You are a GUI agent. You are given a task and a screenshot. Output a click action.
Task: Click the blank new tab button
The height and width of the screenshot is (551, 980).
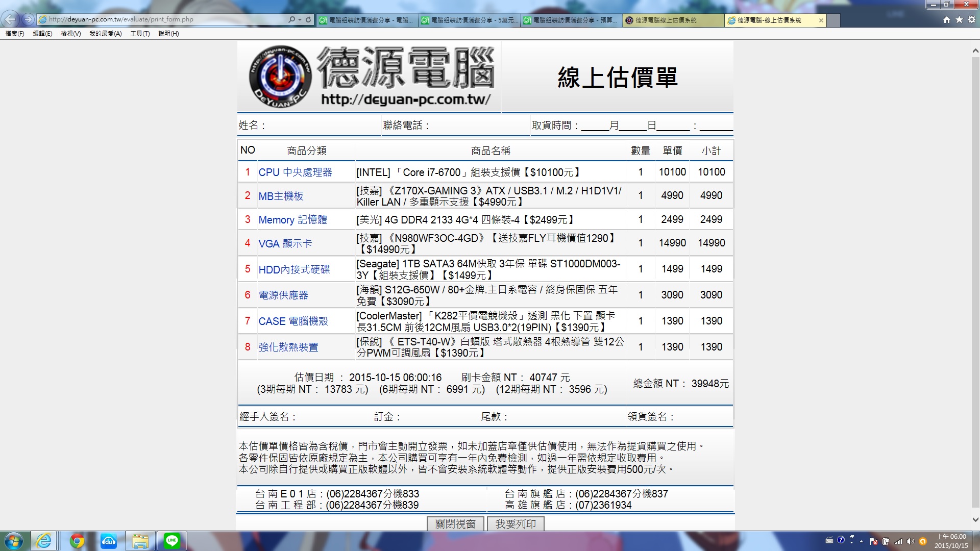(834, 20)
